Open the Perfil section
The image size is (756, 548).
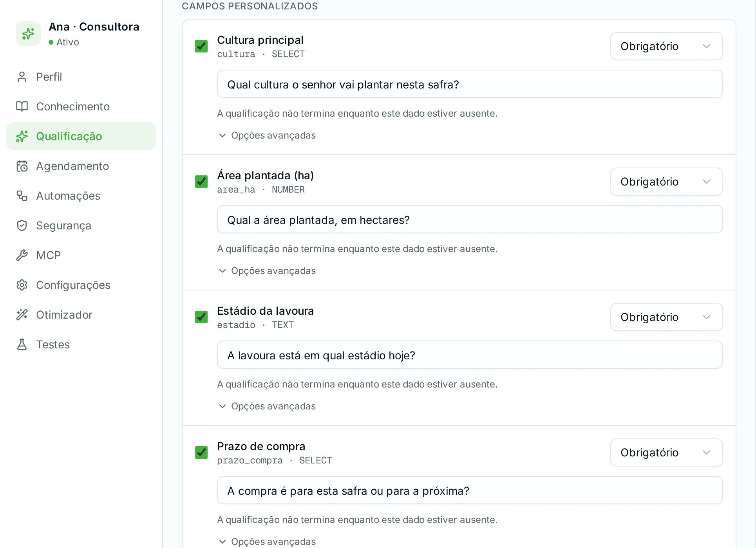click(x=81, y=77)
